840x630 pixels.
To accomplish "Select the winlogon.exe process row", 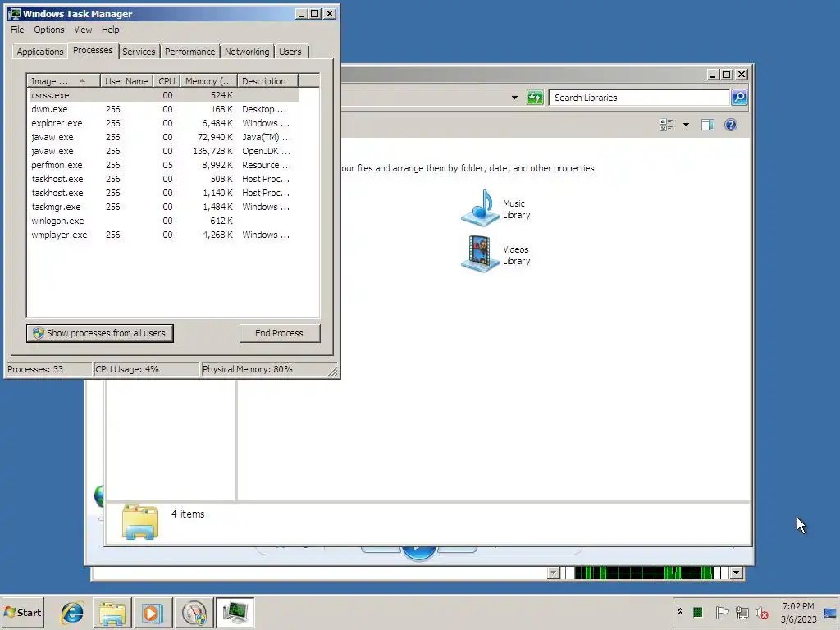I will [x=163, y=220].
